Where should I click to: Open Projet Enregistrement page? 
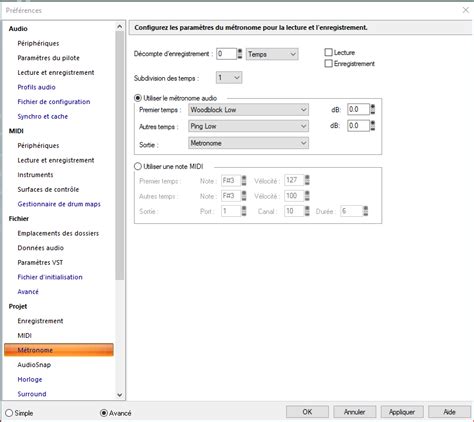40,321
